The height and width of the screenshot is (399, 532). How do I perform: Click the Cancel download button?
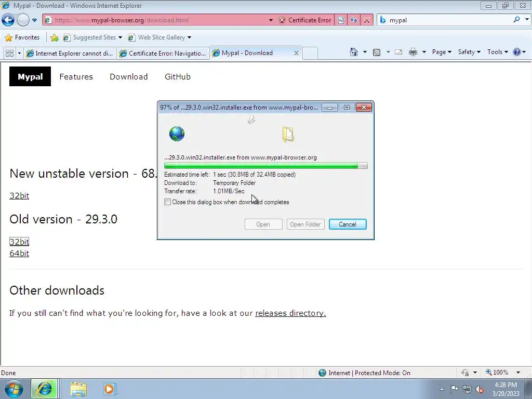pos(348,224)
